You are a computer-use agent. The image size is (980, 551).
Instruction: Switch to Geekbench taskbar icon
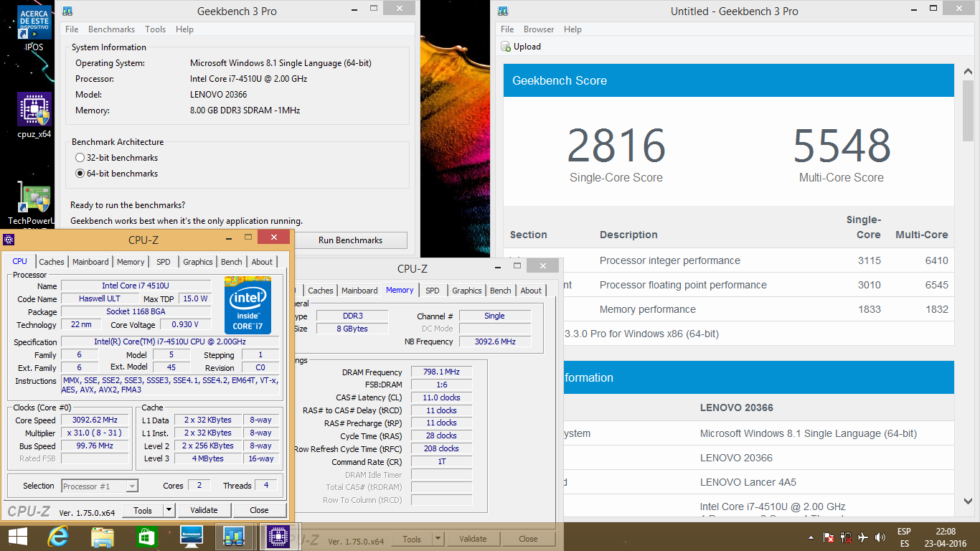pos(235,537)
